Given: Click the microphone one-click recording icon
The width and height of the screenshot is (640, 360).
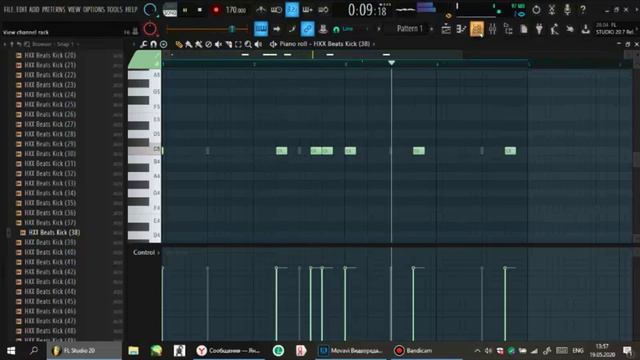Looking at the screenshot, I should 567,9.
